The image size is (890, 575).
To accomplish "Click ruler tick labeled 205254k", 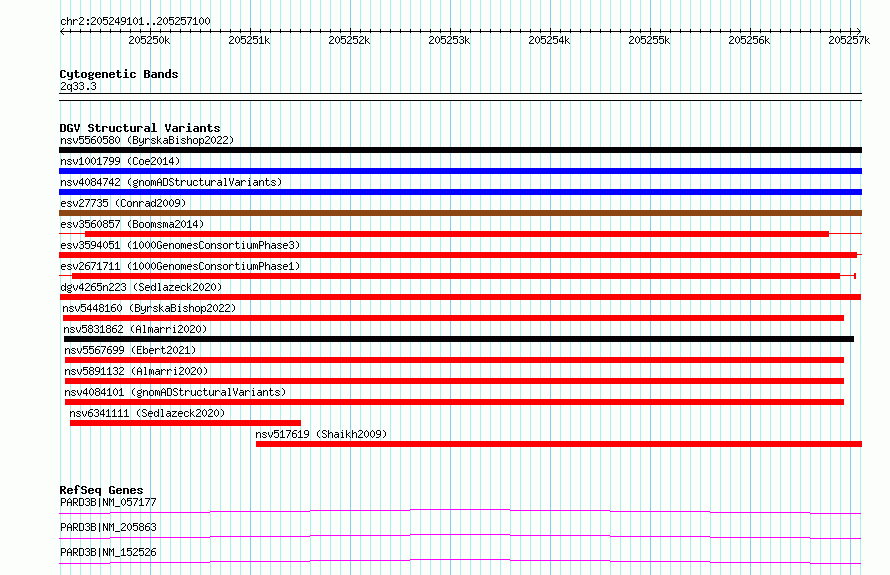I will (549, 40).
